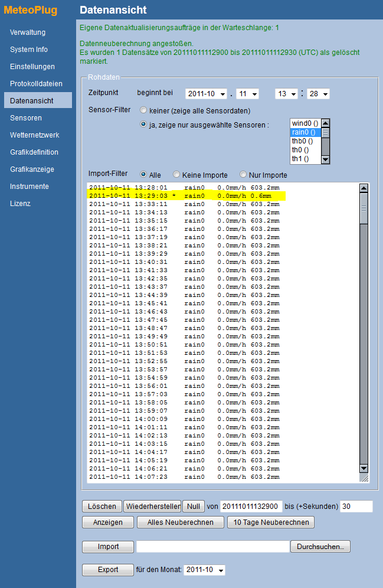Click data row 2011-10-11 14:00:09
This screenshot has height=588, width=383.
click(x=184, y=419)
